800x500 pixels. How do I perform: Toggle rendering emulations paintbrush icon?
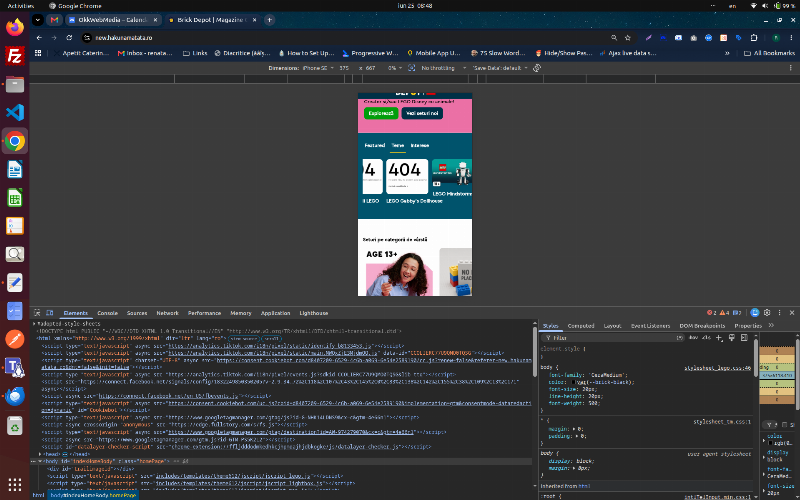(732, 337)
